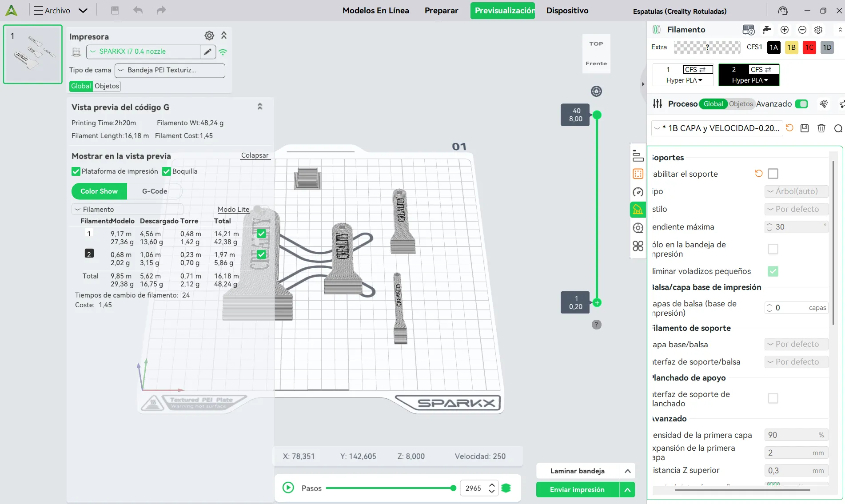Hide filament 2 in preview
This screenshot has height=504, width=845.
[x=261, y=254]
